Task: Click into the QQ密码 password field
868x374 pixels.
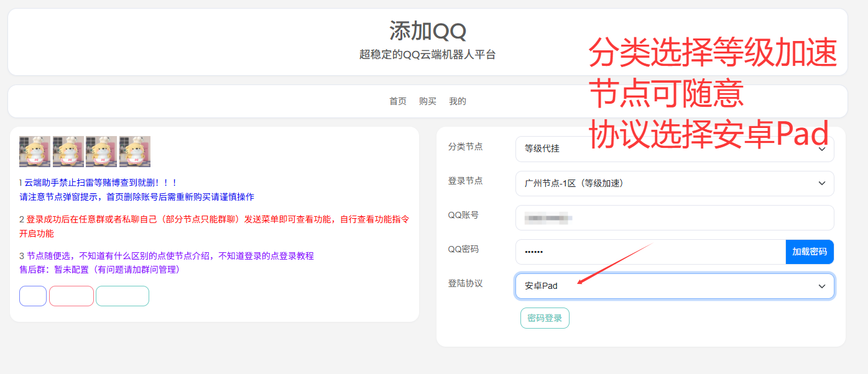Action: coord(650,252)
